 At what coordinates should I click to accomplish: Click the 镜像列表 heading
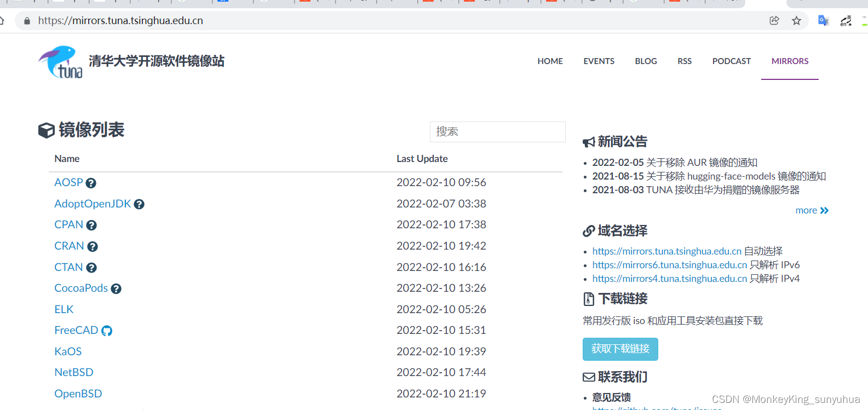[82, 130]
